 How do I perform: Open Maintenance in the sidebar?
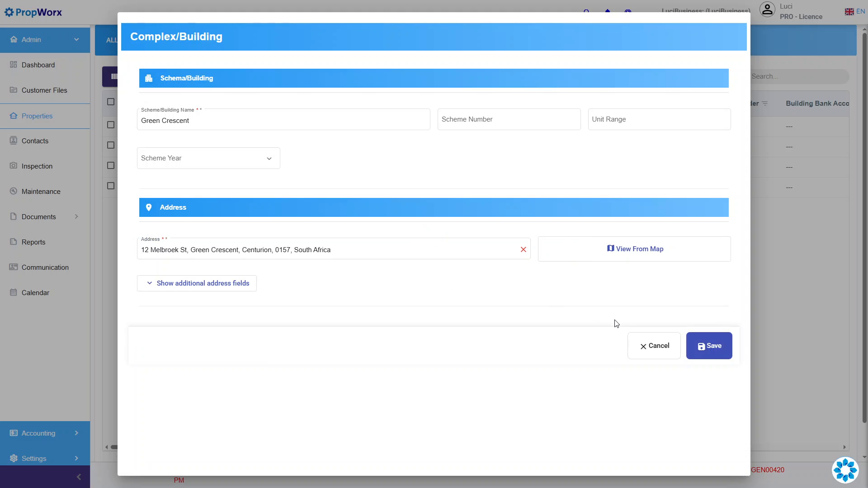click(x=44, y=192)
